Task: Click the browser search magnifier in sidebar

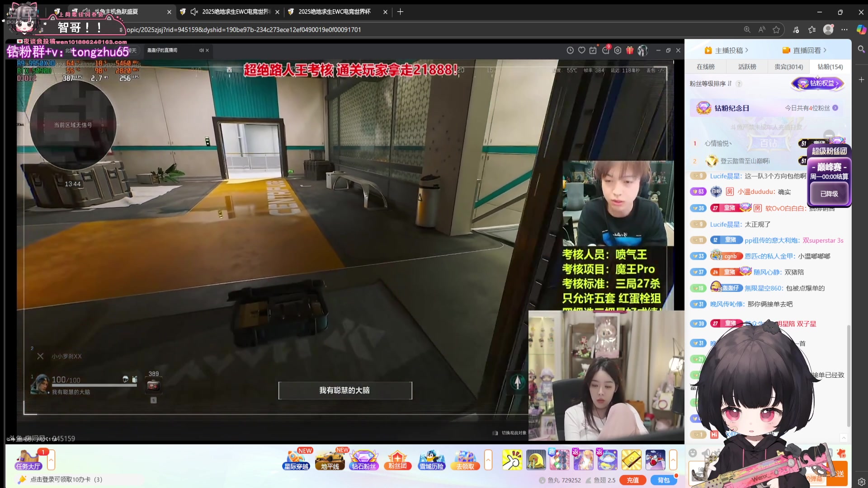Action: [x=861, y=49]
